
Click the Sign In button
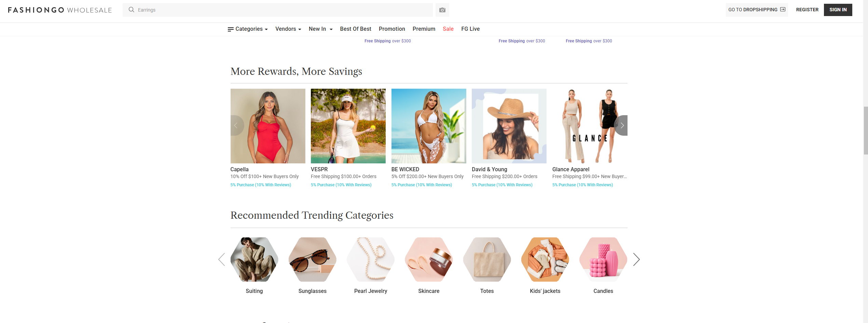point(838,10)
